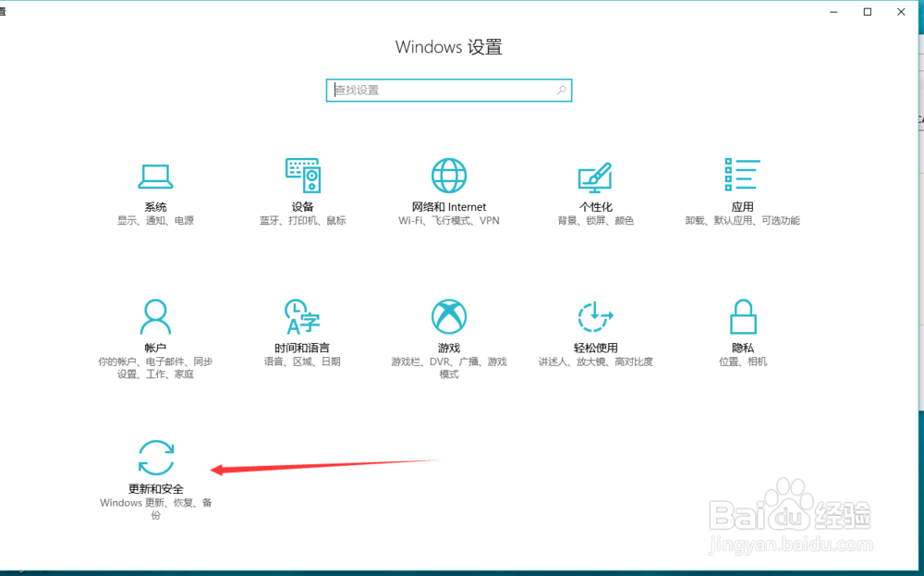
Task: Open the 帐户 person icon
Action: pos(155,316)
